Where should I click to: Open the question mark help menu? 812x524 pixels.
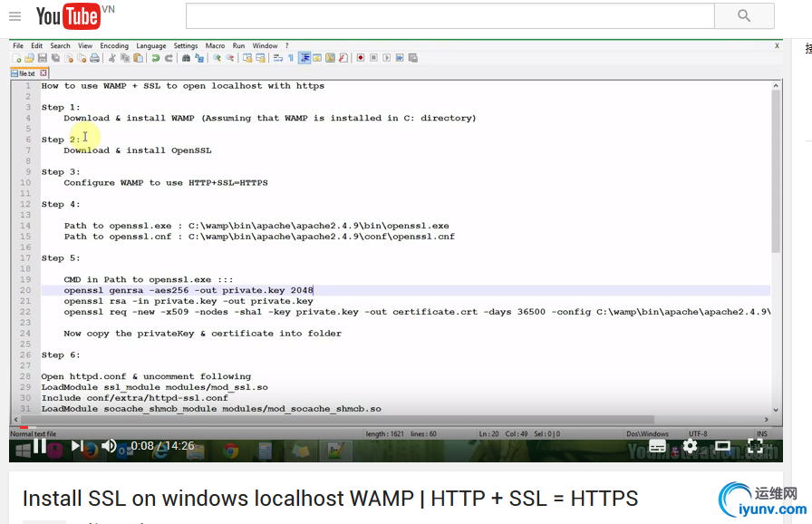click(287, 45)
